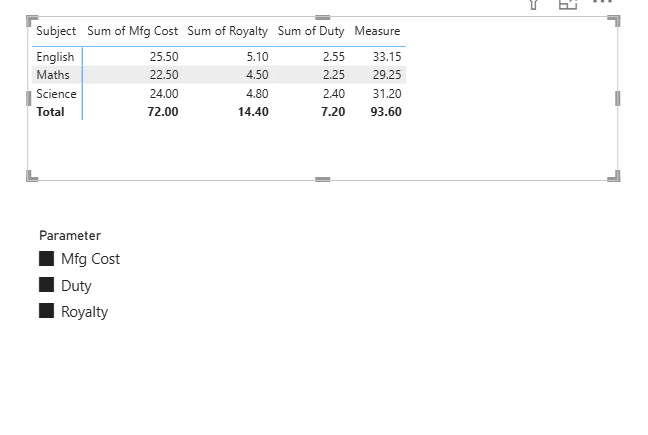Select the Science row label

click(56, 94)
